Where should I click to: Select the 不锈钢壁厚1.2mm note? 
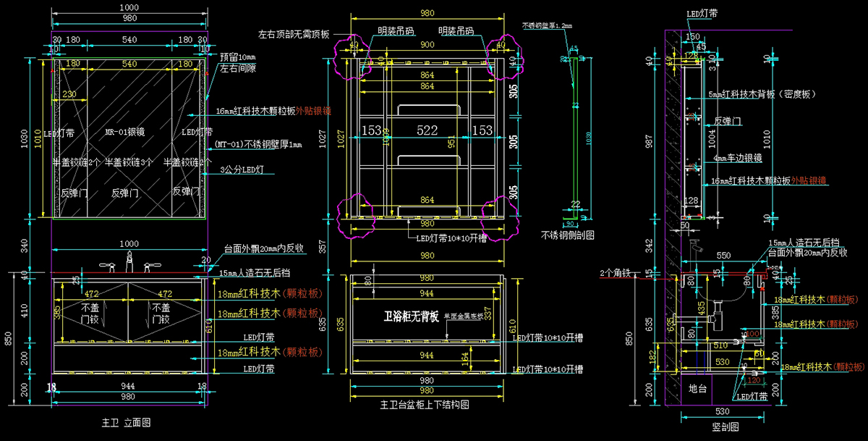[548, 25]
